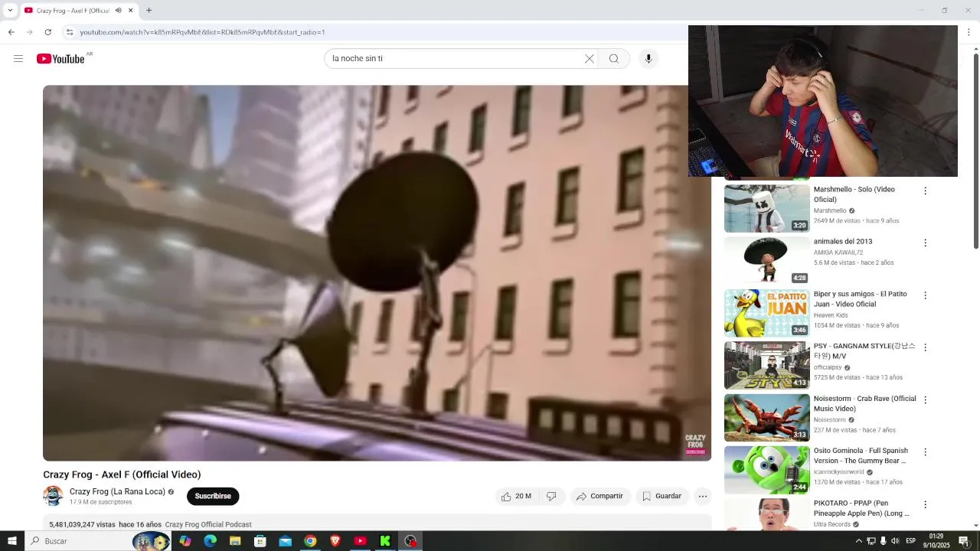Run search with the magnifying glass button
The height and width of the screenshot is (551, 980).
pos(614,59)
